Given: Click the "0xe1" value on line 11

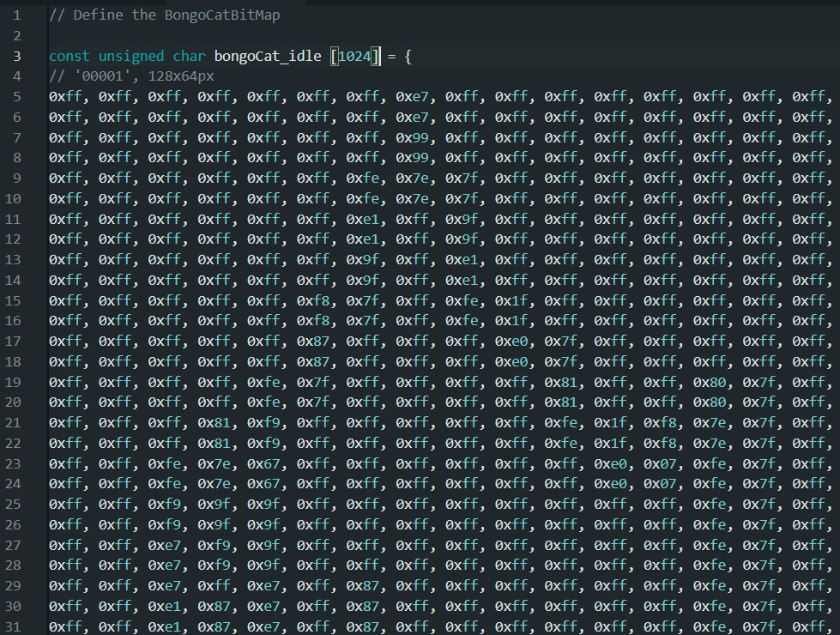Looking at the screenshot, I should click(363, 219).
